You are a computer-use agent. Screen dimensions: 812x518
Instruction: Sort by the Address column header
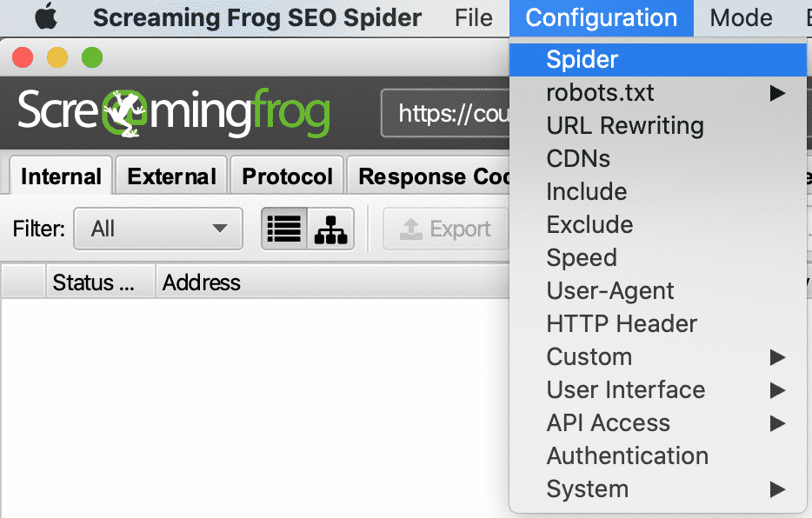coord(202,282)
